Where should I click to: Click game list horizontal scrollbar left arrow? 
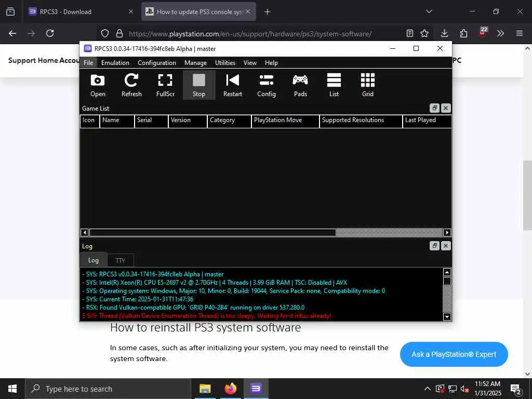click(x=85, y=232)
